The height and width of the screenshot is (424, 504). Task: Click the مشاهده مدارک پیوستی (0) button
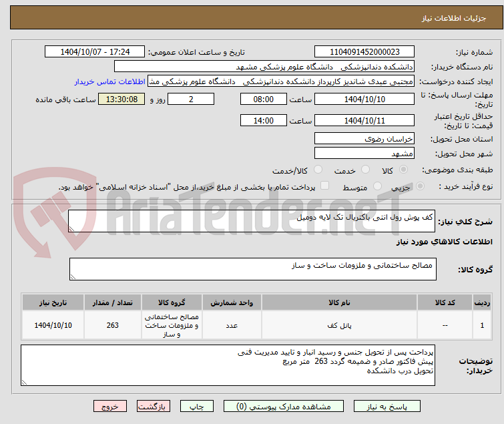284,407
